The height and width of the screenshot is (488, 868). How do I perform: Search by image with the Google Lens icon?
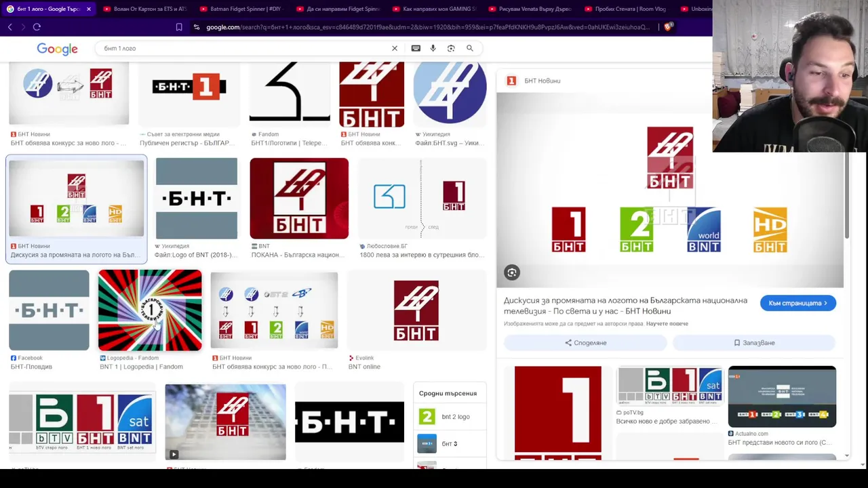451,48
